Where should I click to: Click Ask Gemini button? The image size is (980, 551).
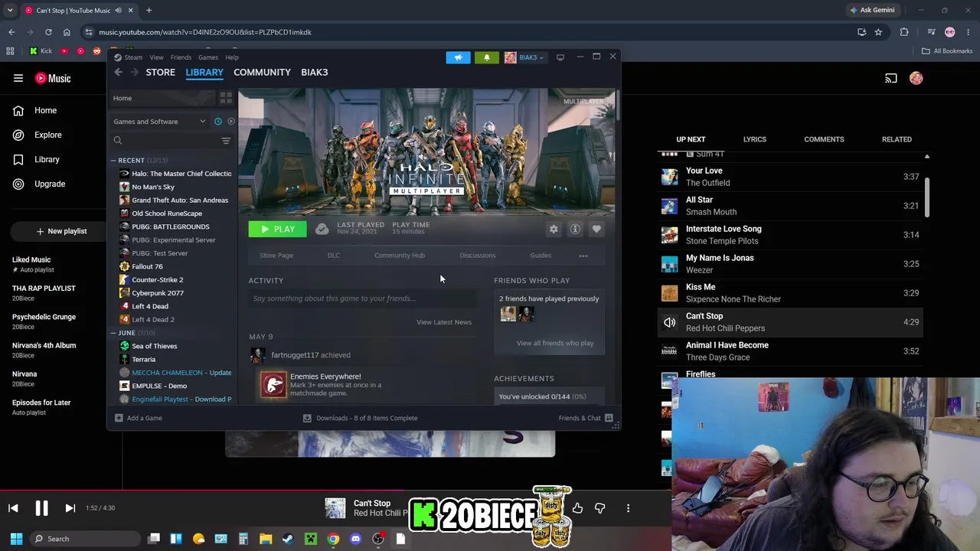872,10
